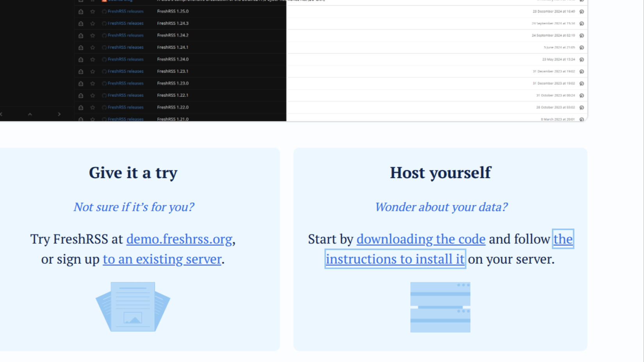Toggle read icon on FreshRSS 1.25.0 row
Viewport: 644px width, 362px height.
[81, 12]
